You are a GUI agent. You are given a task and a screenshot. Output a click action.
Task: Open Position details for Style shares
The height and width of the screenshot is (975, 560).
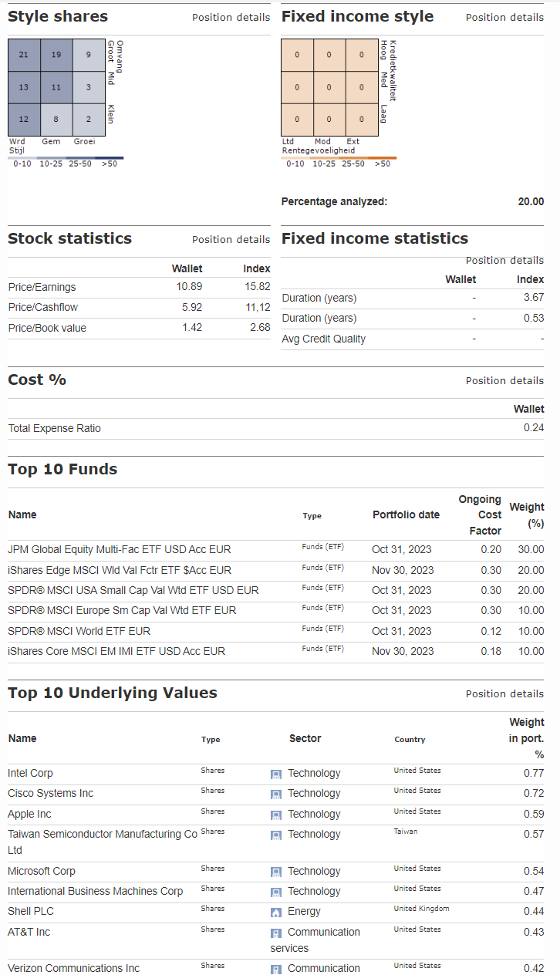[x=231, y=17]
